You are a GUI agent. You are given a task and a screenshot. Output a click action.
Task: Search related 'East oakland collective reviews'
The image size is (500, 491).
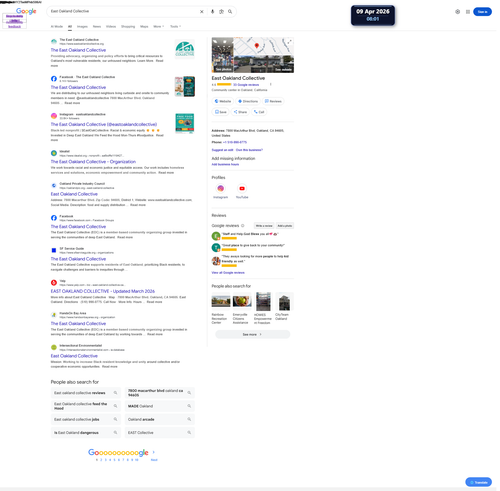click(86, 393)
